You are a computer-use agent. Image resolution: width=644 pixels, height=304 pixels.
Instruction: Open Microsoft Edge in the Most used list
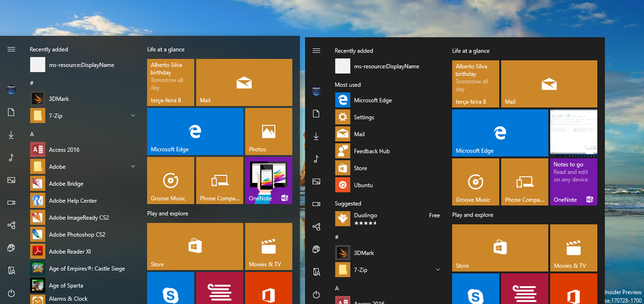(389, 100)
